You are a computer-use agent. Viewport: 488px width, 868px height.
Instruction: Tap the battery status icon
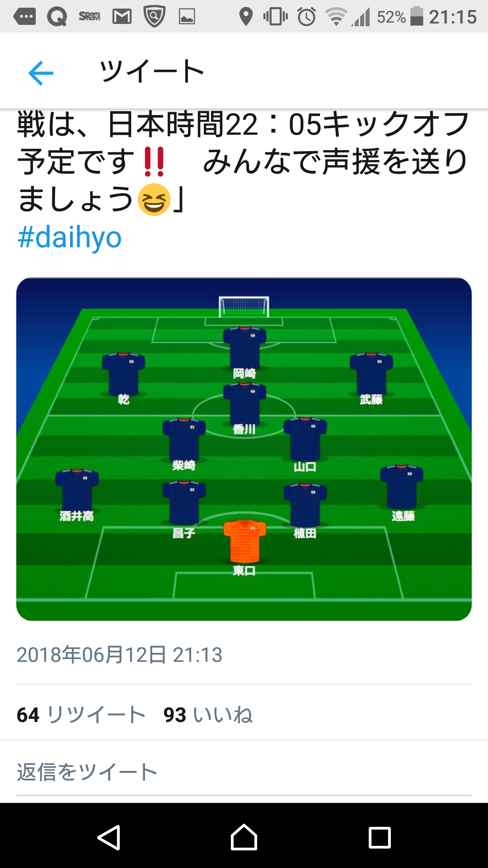tap(417, 16)
